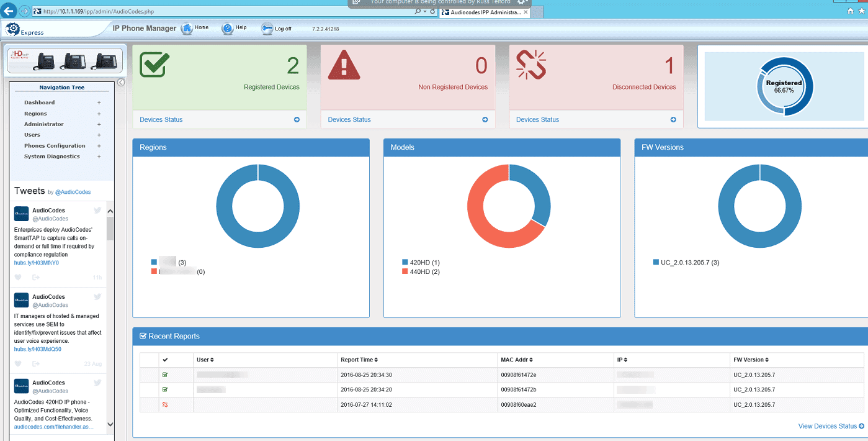Click Twitter bird icon on first tweet
Viewport: 868px width, 441px height.
[x=97, y=211]
